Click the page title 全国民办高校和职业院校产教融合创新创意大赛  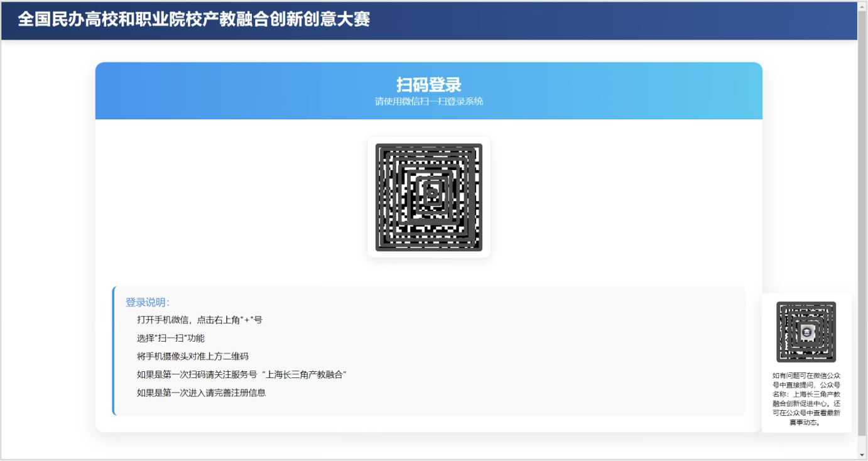point(194,19)
